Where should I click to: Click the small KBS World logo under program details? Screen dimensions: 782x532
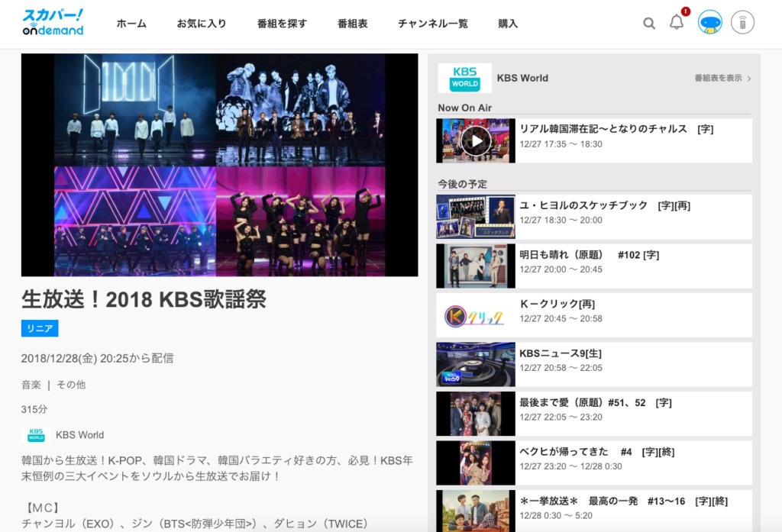click(x=36, y=435)
